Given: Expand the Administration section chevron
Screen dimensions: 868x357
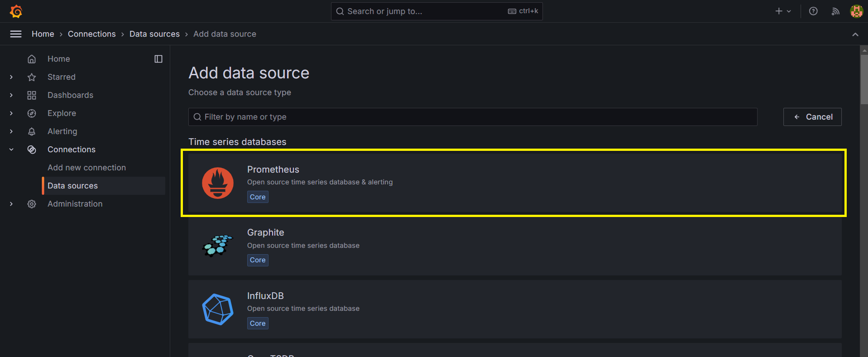Looking at the screenshot, I should tap(11, 204).
